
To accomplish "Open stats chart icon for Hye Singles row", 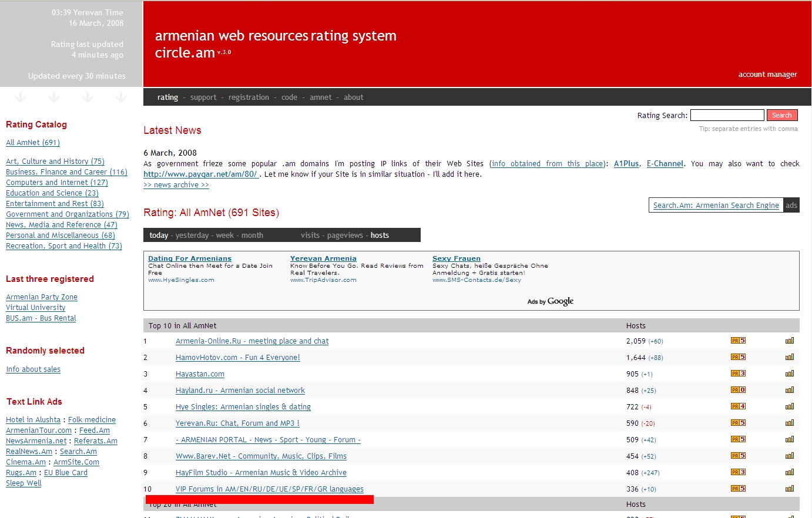I will 789,406.
